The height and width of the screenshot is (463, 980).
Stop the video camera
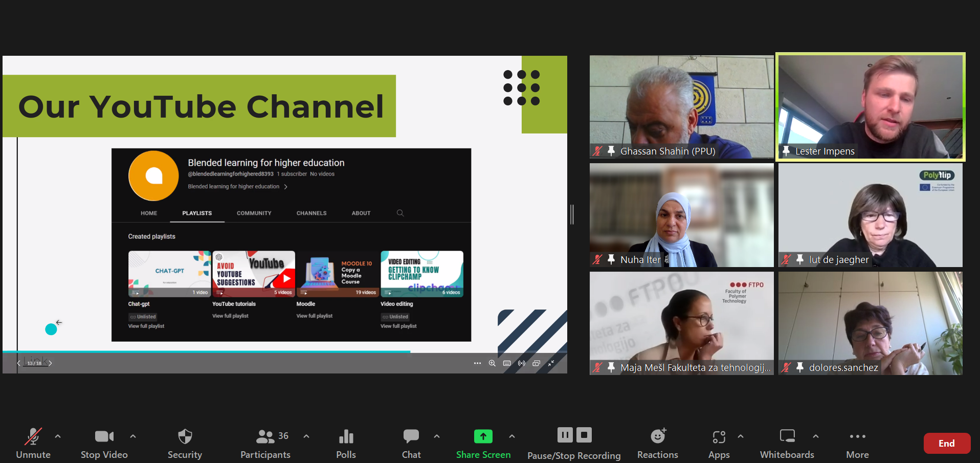click(104, 444)
